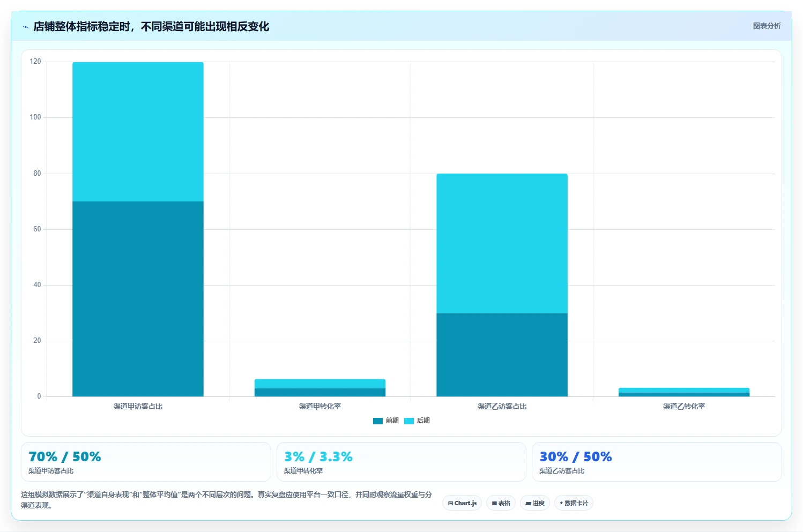Click the 渠道乙访客占比 axis label
The height and width of the screenshot is (532, 803).
tap(502, 406)
